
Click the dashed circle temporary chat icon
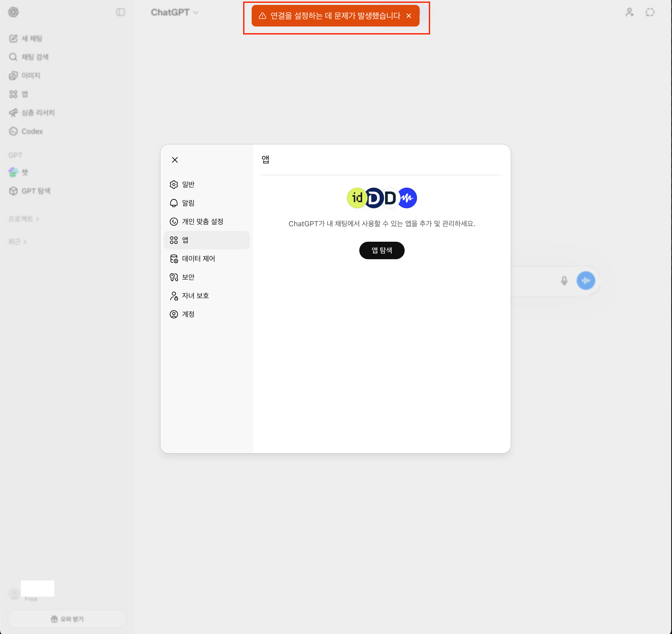tap(650, 13)
